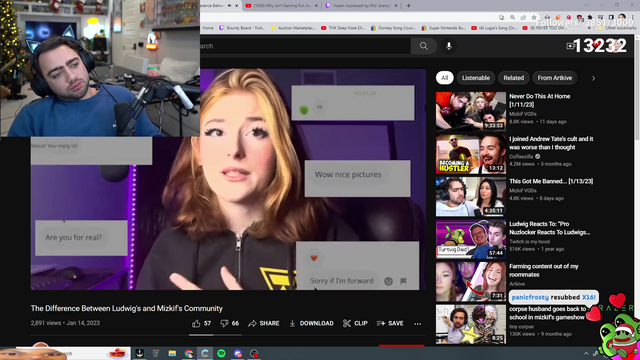Click title 'I joined Andrew Tate's cult'
Image resolution: width=640 pixels, height=360 pixels.
551,143
